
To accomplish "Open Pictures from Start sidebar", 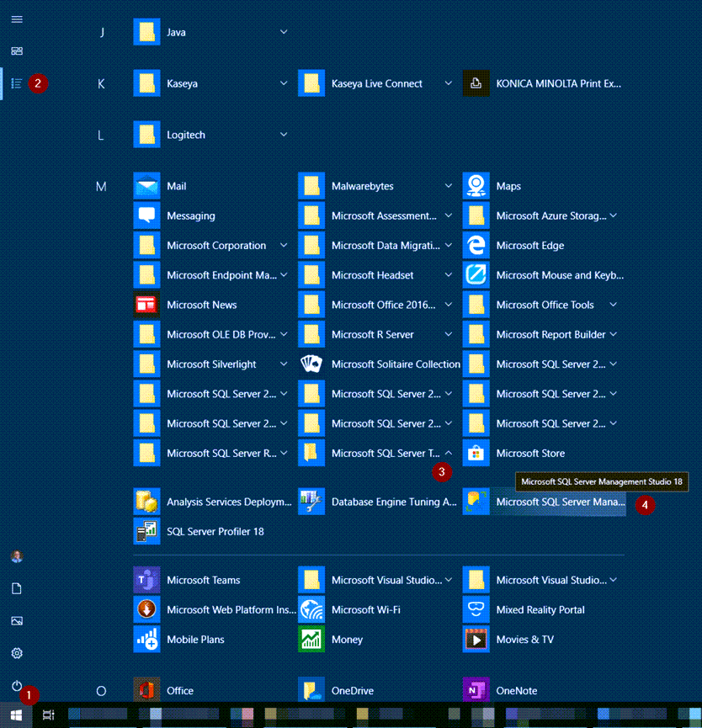I will click(x=17, y=621).
